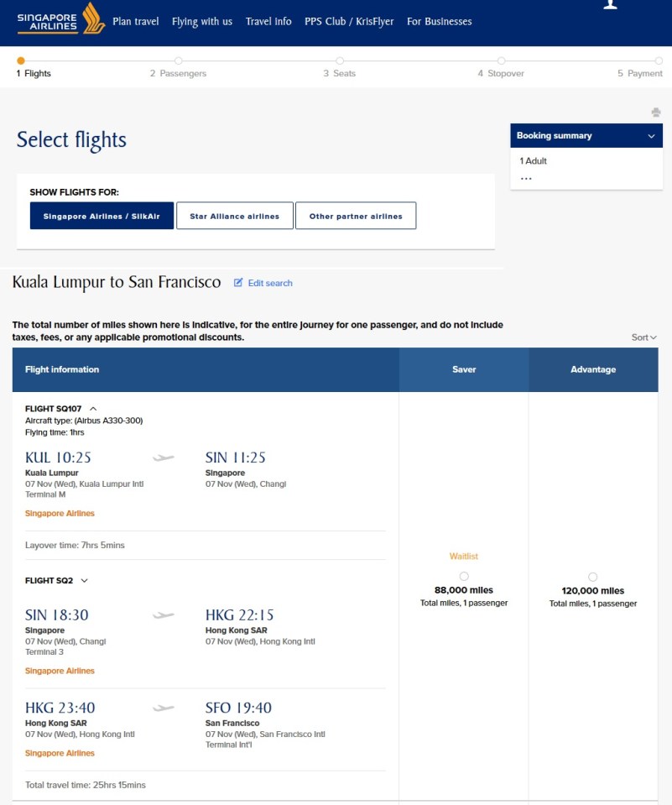The image size is (672, 805).
Task: Click the printer icon
Action: (x=656, y=113)
